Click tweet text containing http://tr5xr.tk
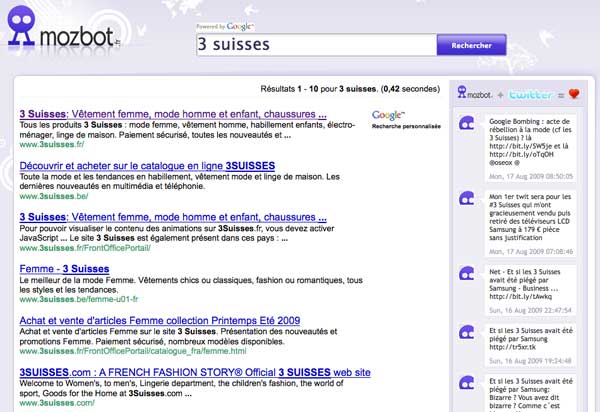 (531, 339)
